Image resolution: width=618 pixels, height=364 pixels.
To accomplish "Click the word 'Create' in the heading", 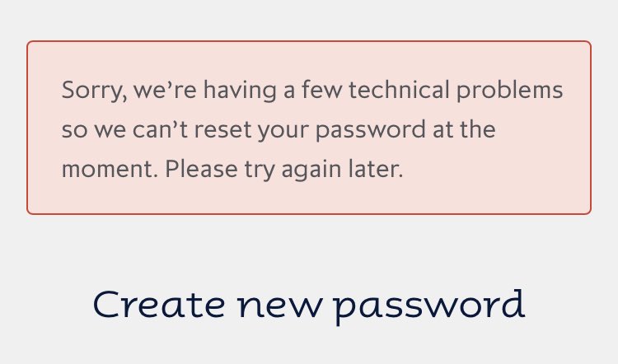I will (159, 304).
